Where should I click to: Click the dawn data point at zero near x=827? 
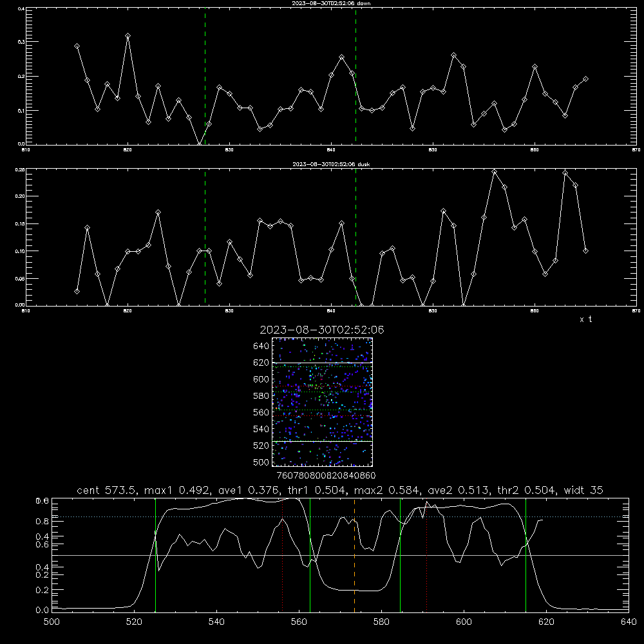pos(199,144)
